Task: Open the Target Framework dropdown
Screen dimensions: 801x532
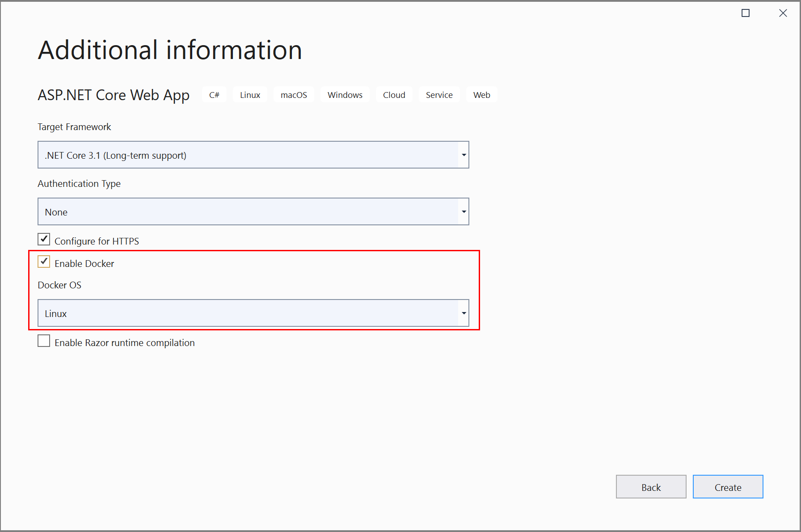Action: [x=253, y=155]
